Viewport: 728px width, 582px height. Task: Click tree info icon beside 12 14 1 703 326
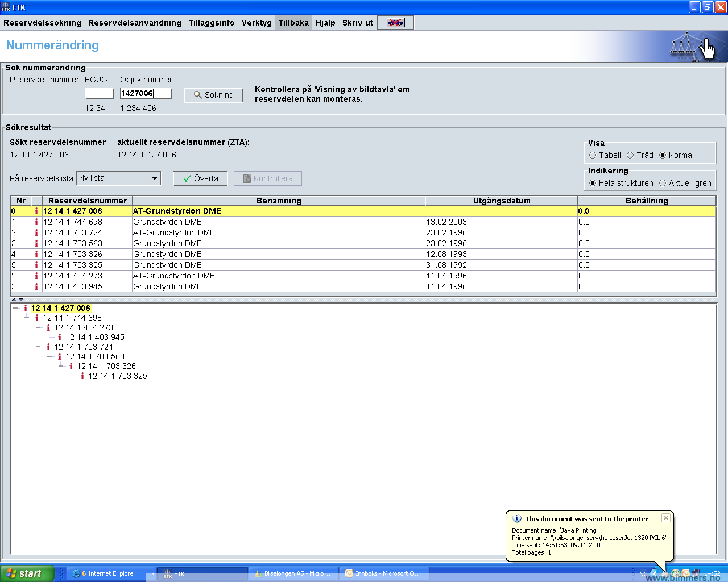click(x=71, y=366)
